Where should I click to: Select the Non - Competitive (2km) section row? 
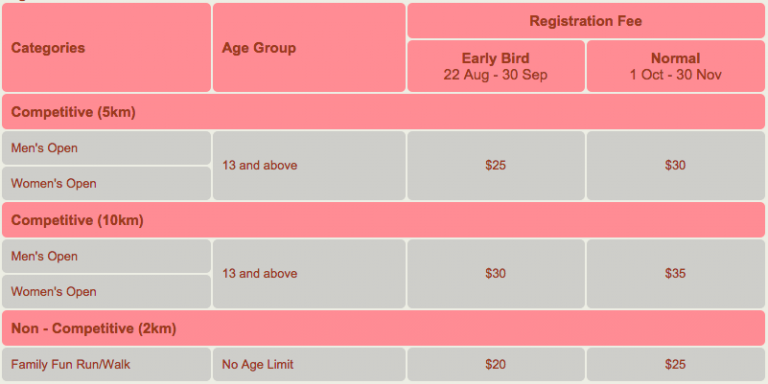pos(383,328)
